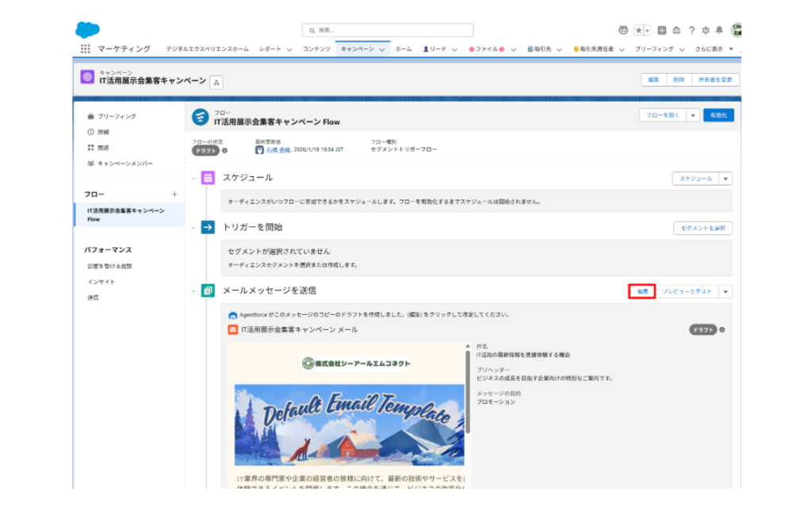Click info icon beside email ドラフト badge
The image size is (812, 511).
click(722, 329)
